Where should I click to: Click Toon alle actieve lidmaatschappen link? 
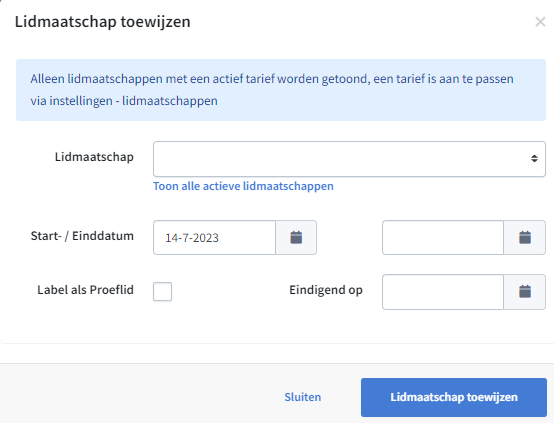point(243,186)
